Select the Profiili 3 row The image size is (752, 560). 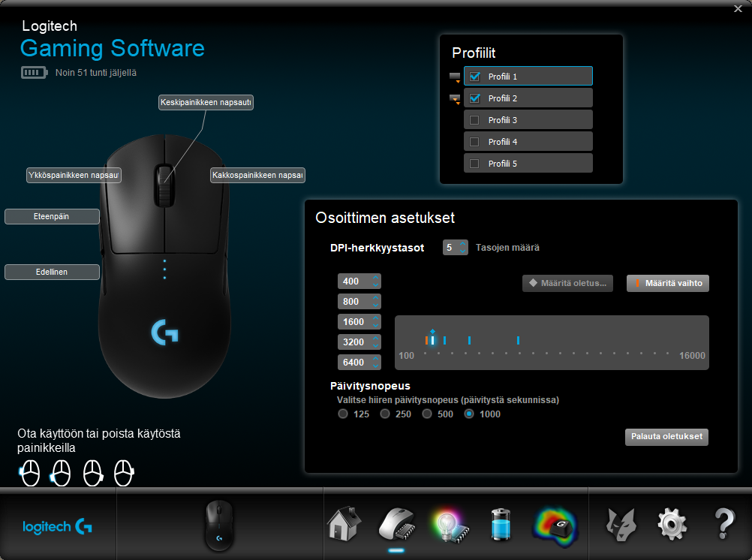tap(528, 120)
